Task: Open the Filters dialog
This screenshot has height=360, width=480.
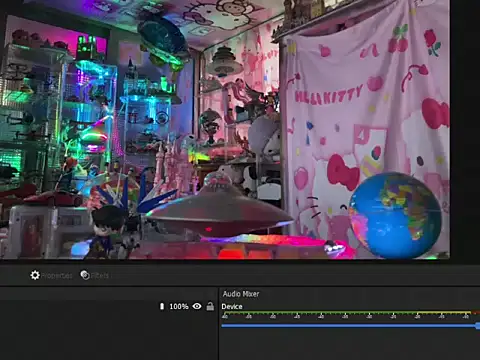Action: coord(95,275)
